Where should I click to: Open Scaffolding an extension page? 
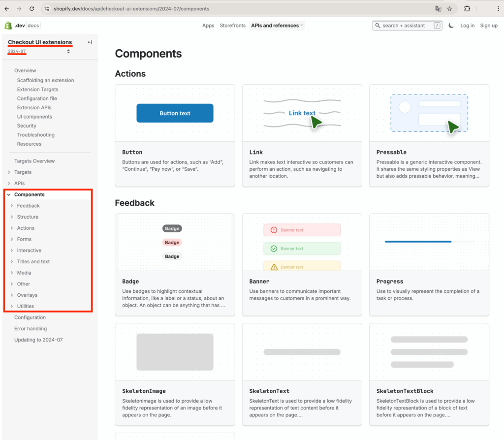[x=45, y=80]
